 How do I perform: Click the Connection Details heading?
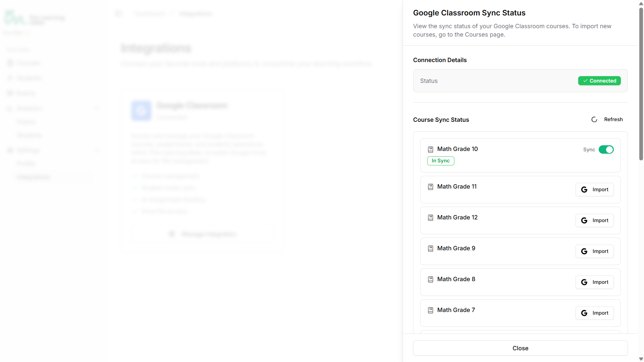click(x=440, y=60)
